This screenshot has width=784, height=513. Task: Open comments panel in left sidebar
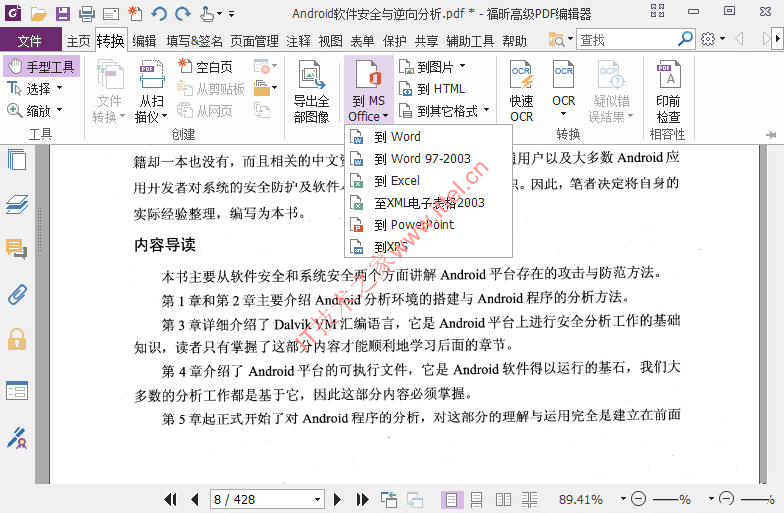coord(16,248)
